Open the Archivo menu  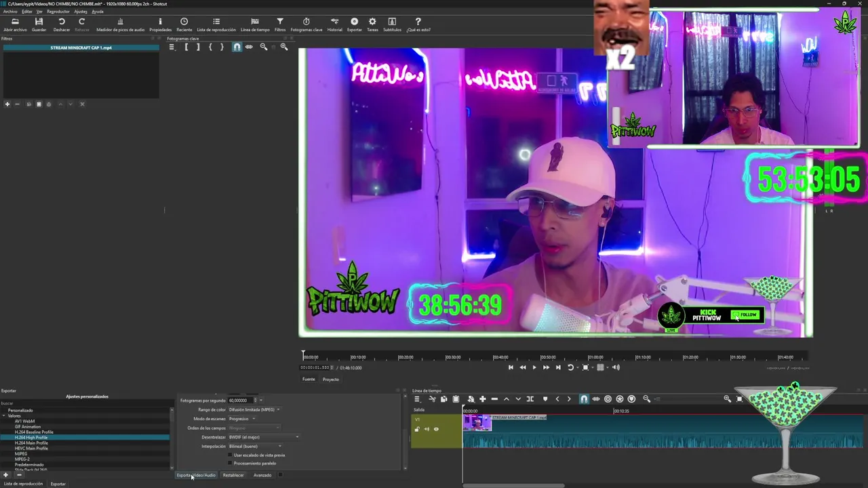pos(9,12)
